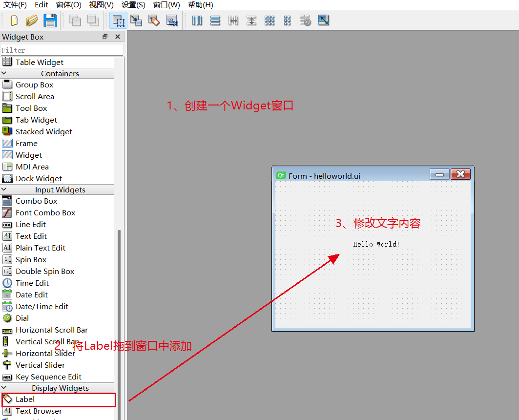Screen dimensions: 519x420
Task: Apply horizontal layout from toolbar
Action: pyautogui.click(x=197, y=21)
